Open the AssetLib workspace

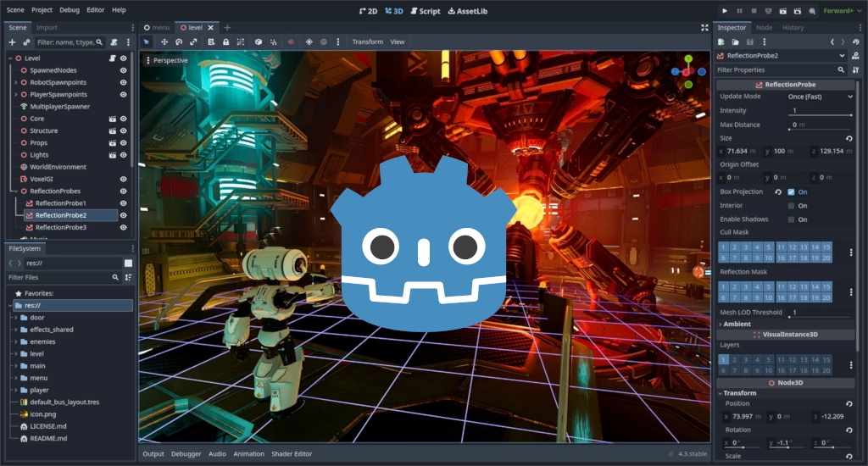pos(468,11)
